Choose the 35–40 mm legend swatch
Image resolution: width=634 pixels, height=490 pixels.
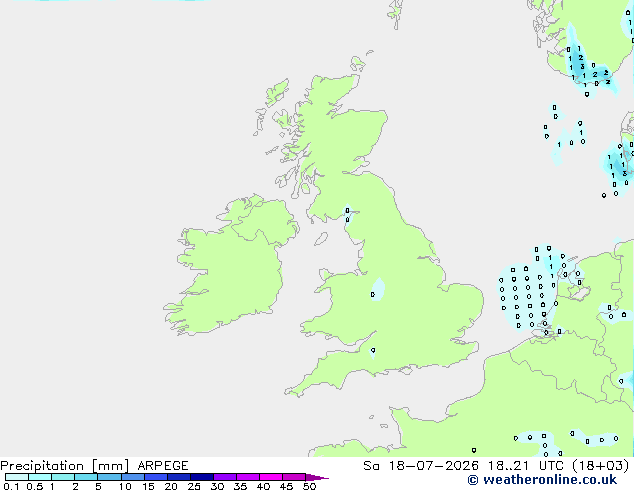(248, 477)
